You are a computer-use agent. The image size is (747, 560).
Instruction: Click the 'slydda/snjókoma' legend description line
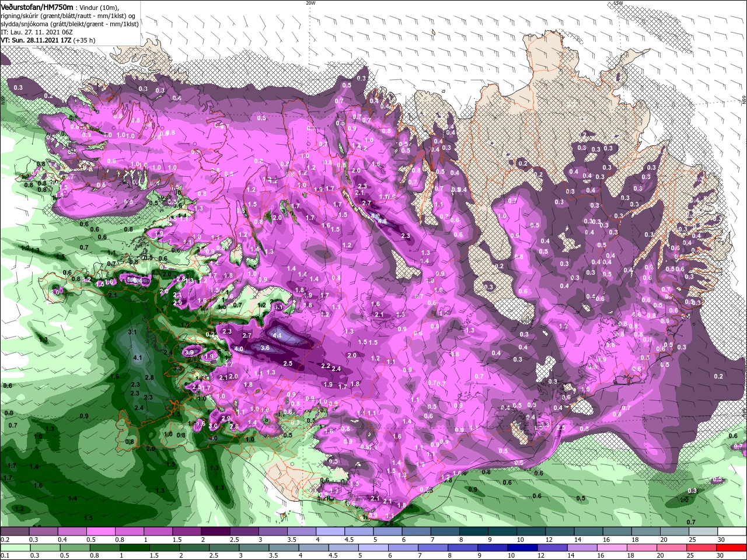(69, 24)
